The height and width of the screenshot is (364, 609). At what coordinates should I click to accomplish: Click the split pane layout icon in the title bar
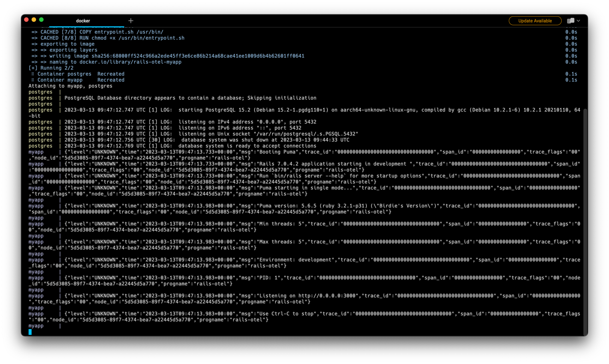coord(571,21)
